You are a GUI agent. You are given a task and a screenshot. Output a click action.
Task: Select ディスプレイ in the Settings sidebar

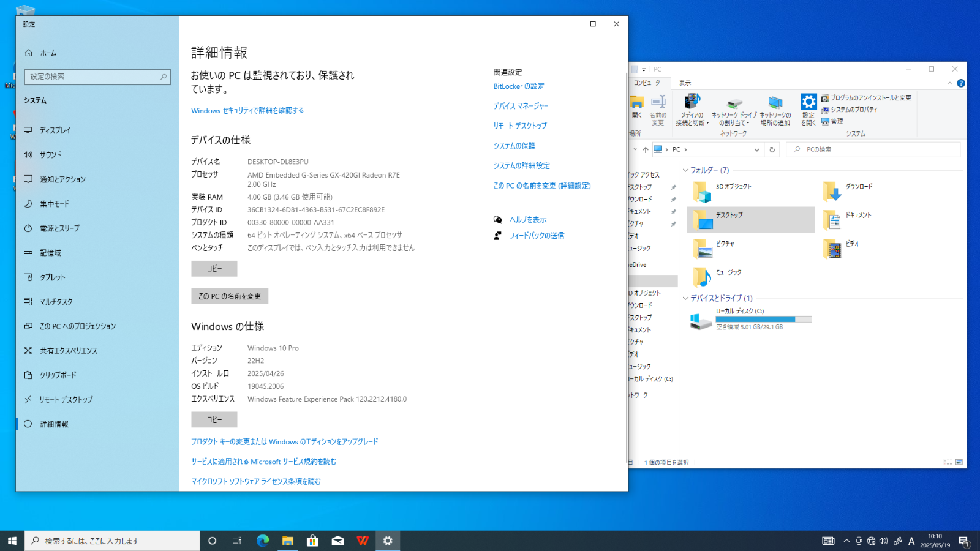click(55, 130)
